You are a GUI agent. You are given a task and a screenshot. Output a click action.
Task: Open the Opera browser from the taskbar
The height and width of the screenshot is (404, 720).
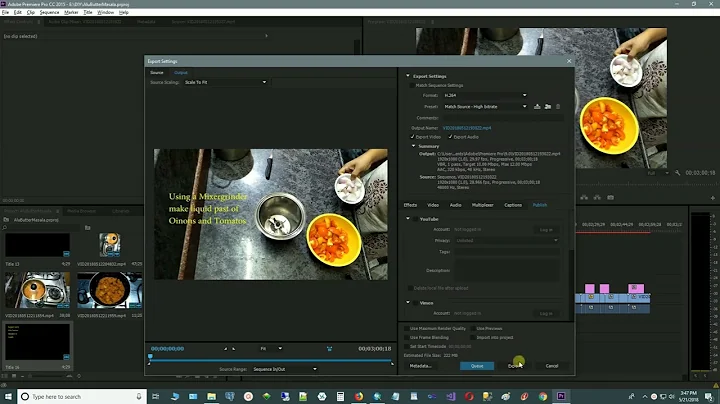click(x=469, y=396)
